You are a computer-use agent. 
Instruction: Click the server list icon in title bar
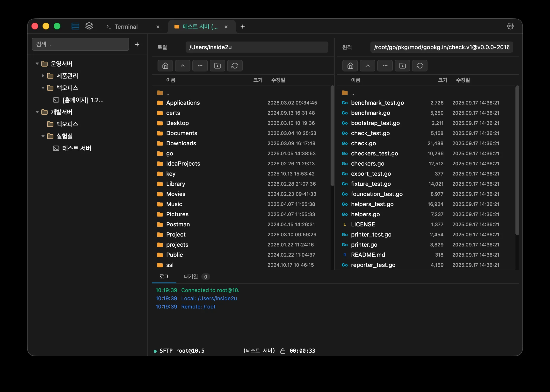coord(75,26)
